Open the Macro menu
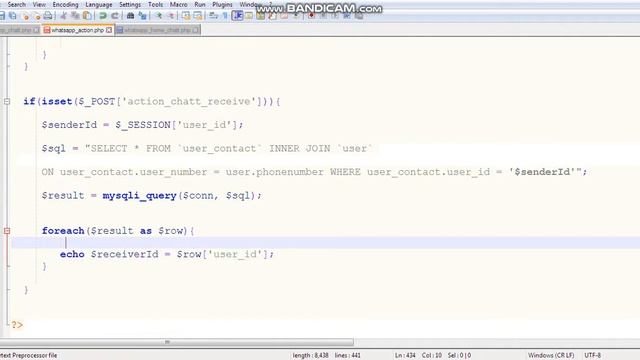The height and width of the screenshot is (360, 640). [179, 4]
